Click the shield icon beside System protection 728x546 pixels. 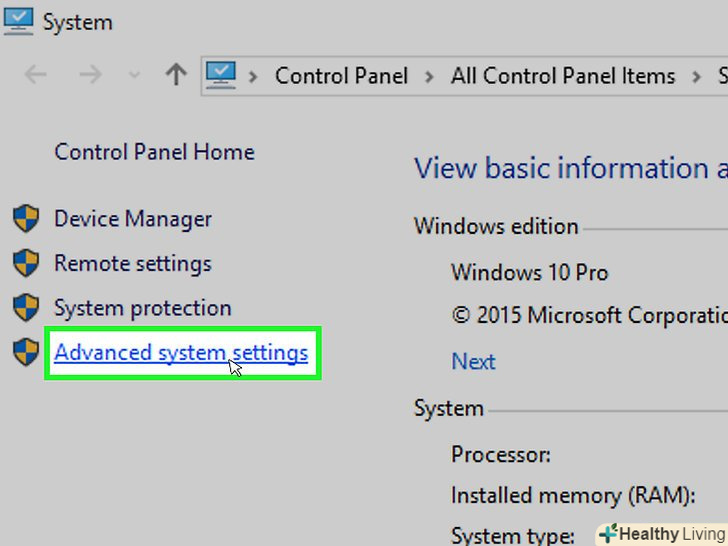tap(25, 308)
